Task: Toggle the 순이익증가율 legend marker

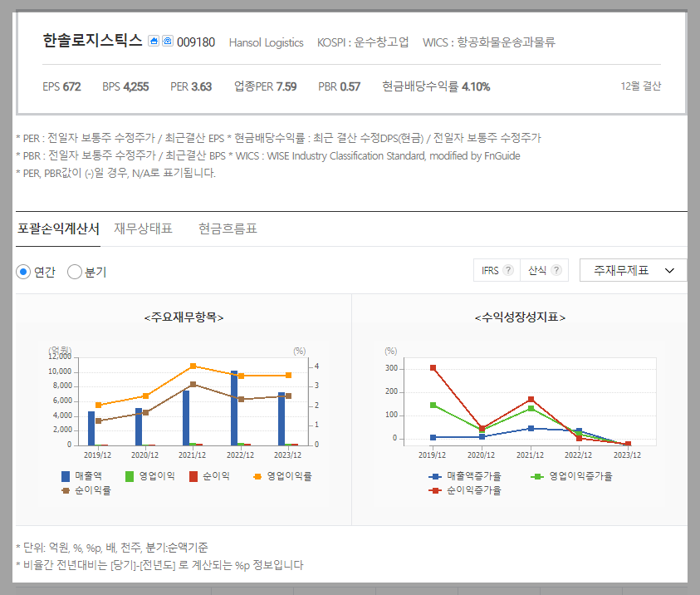Action: [435, 490]
